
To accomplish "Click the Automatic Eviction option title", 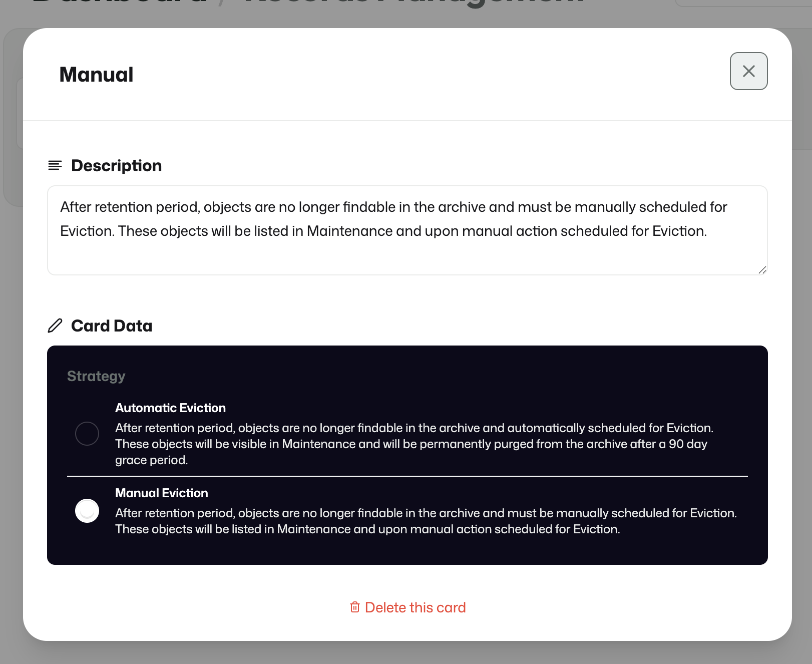I will tap(170, 408).
